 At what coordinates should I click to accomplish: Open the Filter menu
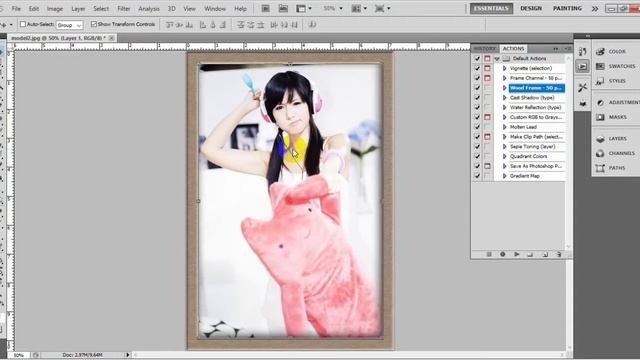(x=124, y=9)
